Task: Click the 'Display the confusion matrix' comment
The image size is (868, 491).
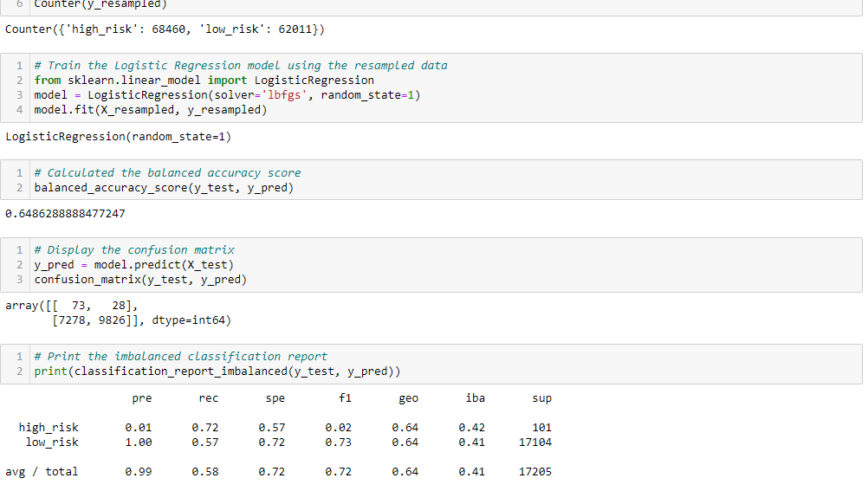Action: click(134, 250)
